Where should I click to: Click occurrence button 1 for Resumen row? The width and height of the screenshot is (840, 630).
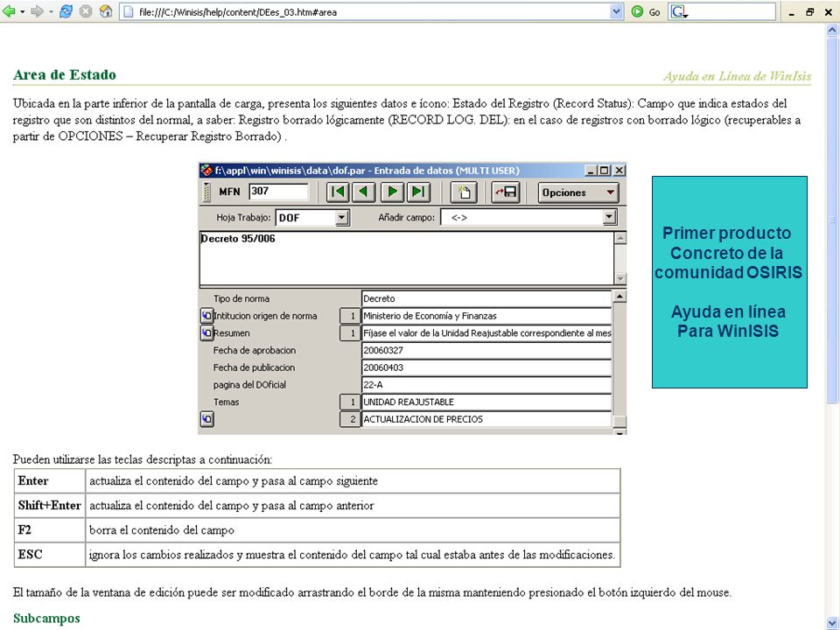350,333
